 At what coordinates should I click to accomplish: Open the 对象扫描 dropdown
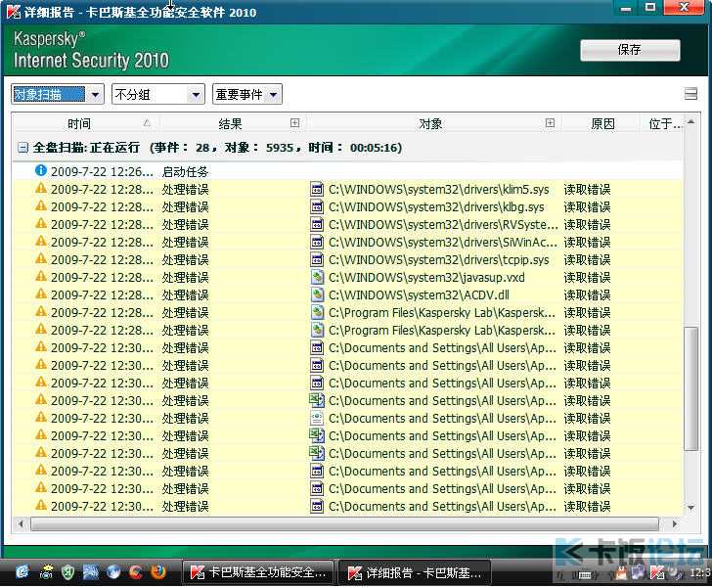click(x=58, y=95)
